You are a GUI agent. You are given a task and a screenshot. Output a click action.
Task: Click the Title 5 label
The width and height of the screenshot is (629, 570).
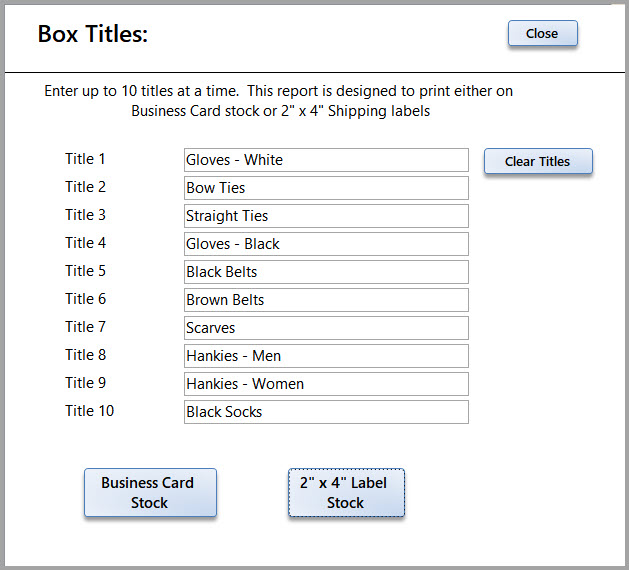(85, 271)
